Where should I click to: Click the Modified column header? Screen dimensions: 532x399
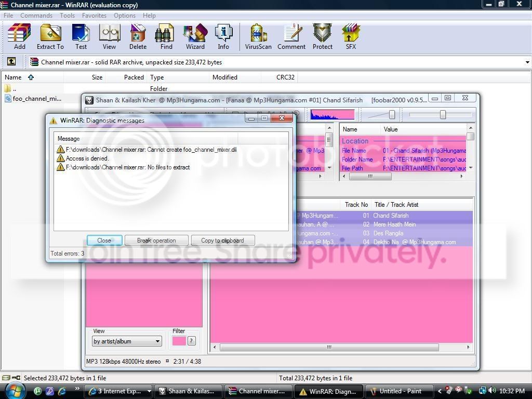click(235, 77)
